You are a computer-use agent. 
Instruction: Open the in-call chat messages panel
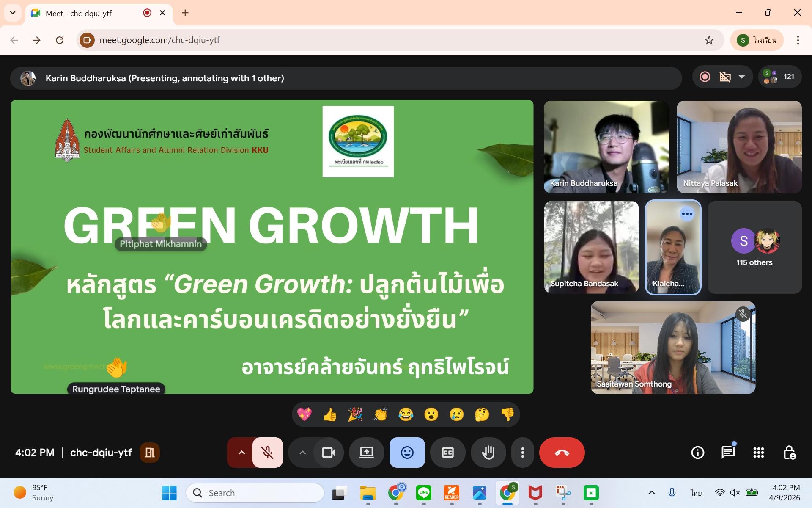pos(728,453)
